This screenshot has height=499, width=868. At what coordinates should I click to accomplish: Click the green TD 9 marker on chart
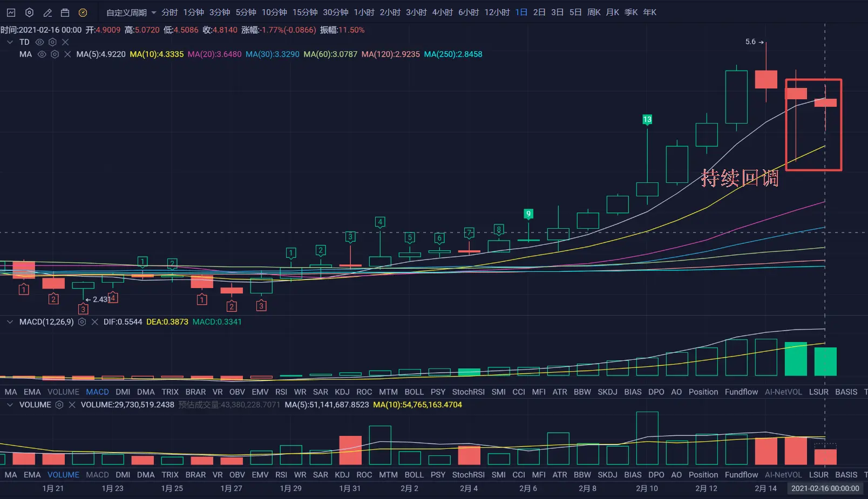528,214
